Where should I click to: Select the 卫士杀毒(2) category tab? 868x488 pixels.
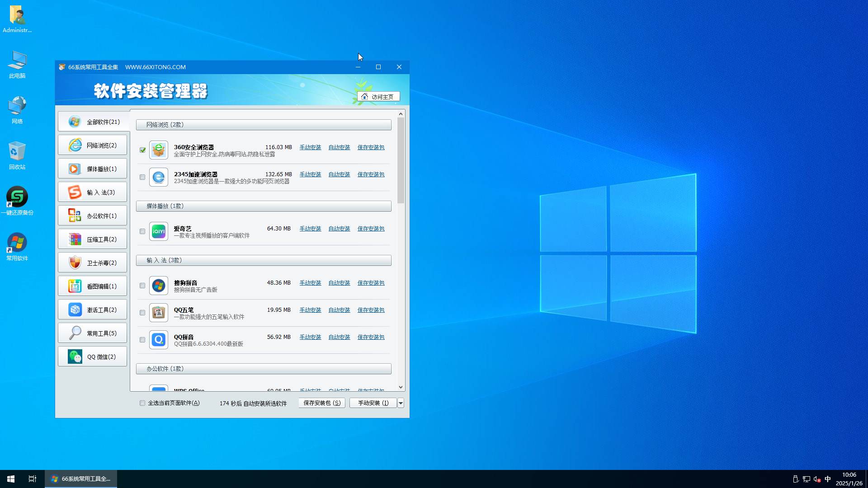tap(92, 263)
